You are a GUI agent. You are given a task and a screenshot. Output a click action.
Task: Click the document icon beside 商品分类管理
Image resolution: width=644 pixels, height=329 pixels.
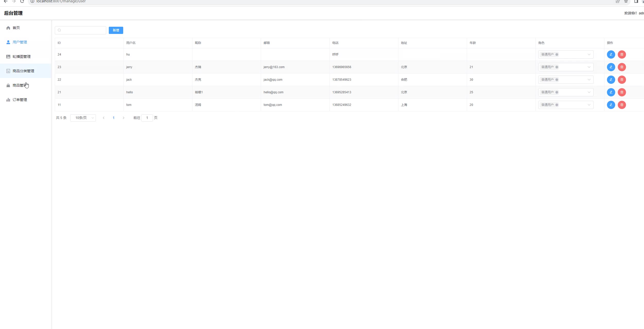click(x=8, y=71)
